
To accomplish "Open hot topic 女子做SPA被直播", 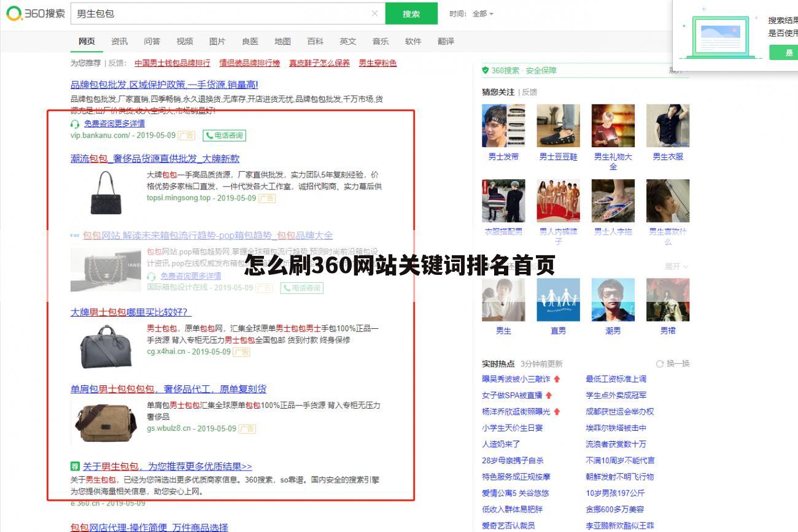I will click(x=512, y=395).
